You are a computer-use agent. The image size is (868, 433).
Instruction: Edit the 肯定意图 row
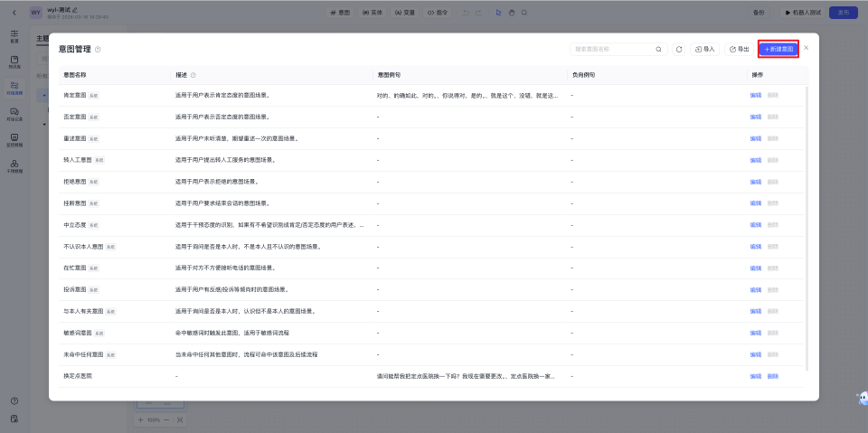point(755,94)
